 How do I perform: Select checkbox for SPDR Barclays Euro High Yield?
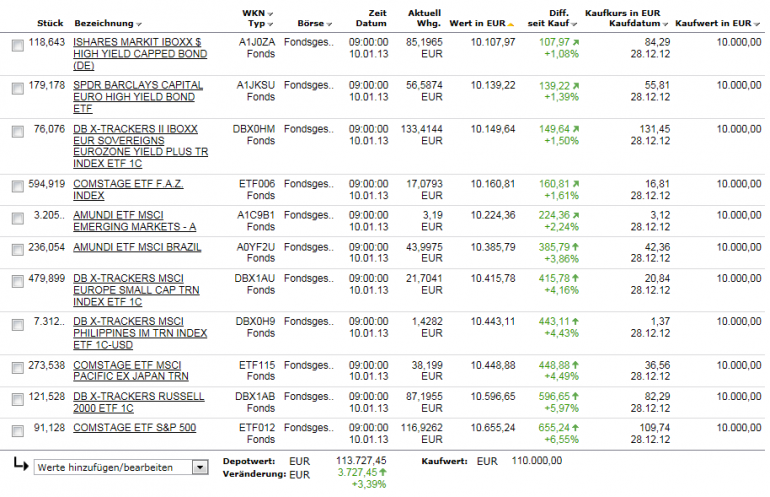coord(18,88)
